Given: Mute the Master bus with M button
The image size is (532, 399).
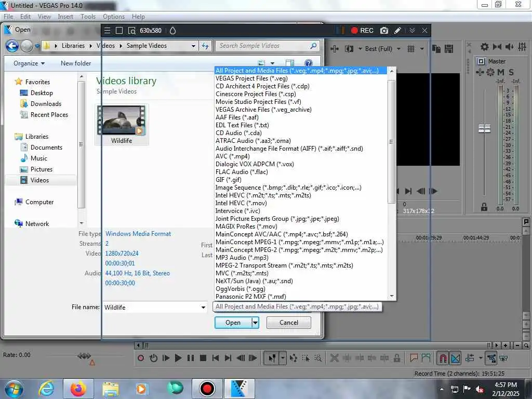Looking at the screenshot, I should [500, 72].
